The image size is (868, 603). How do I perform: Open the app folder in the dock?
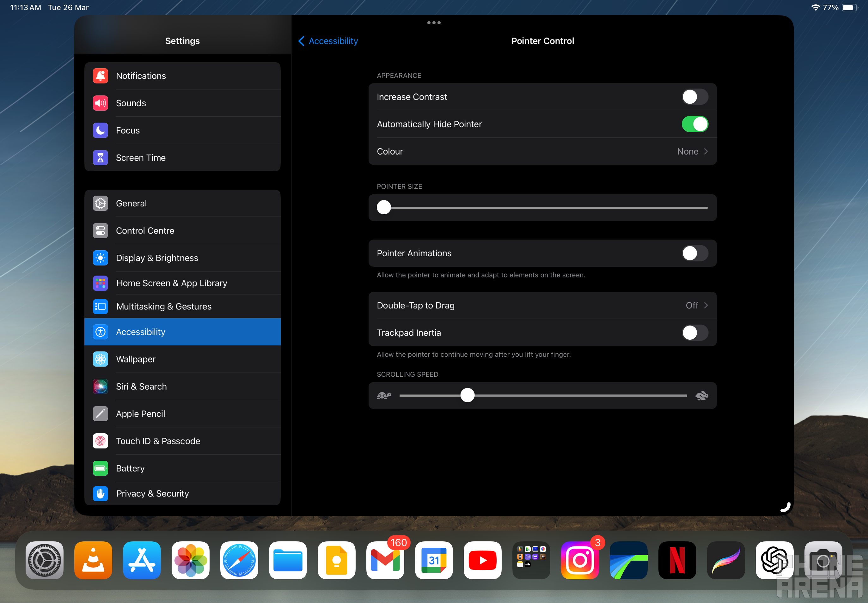tap(531, 560)
